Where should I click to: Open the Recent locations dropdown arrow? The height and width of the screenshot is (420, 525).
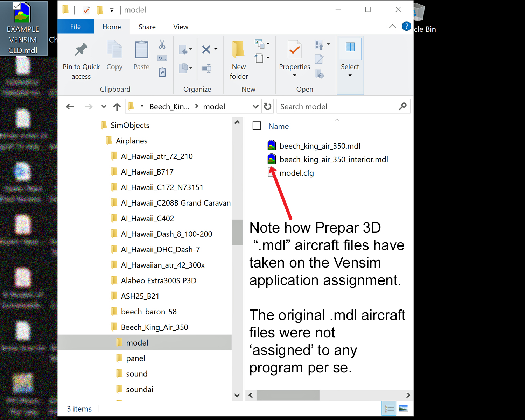(x=104, y=107)
